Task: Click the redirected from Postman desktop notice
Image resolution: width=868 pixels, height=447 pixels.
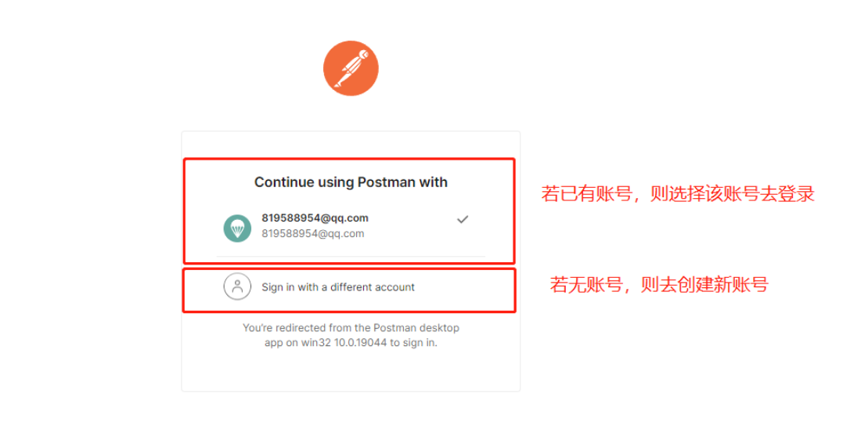Action: click(351, 335)
